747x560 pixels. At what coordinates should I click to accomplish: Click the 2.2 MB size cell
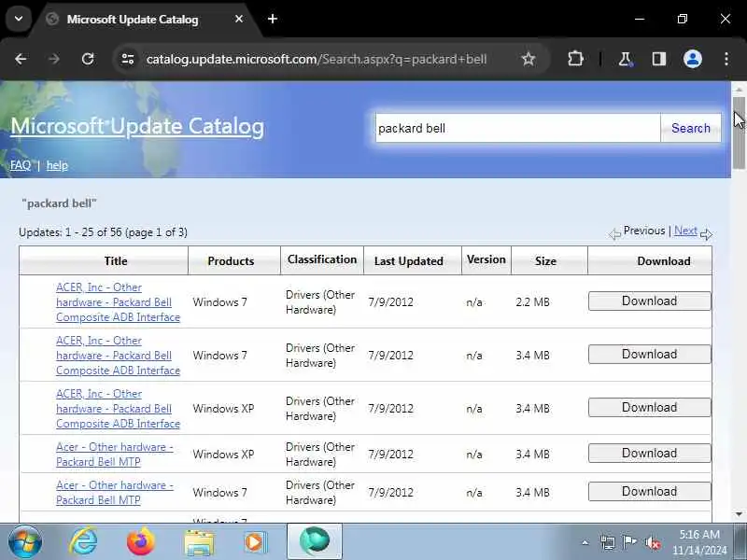click(x=532, y=302)
